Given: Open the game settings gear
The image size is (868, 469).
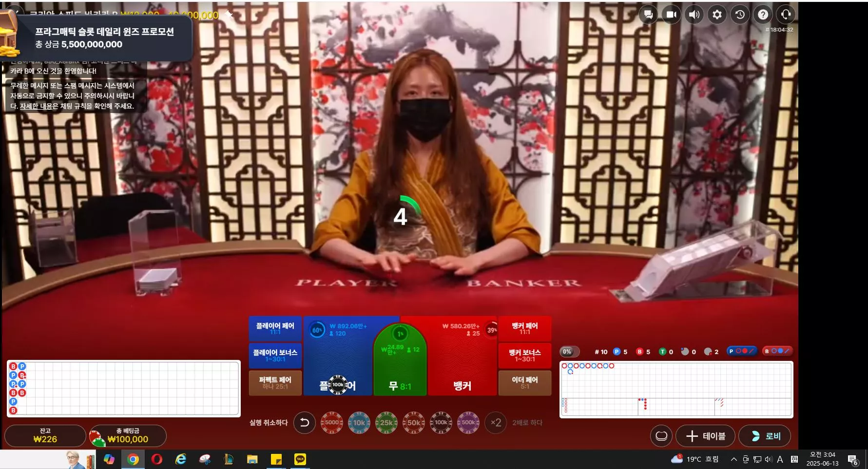Looking at the screenshot, I should (x=717, y=15).
